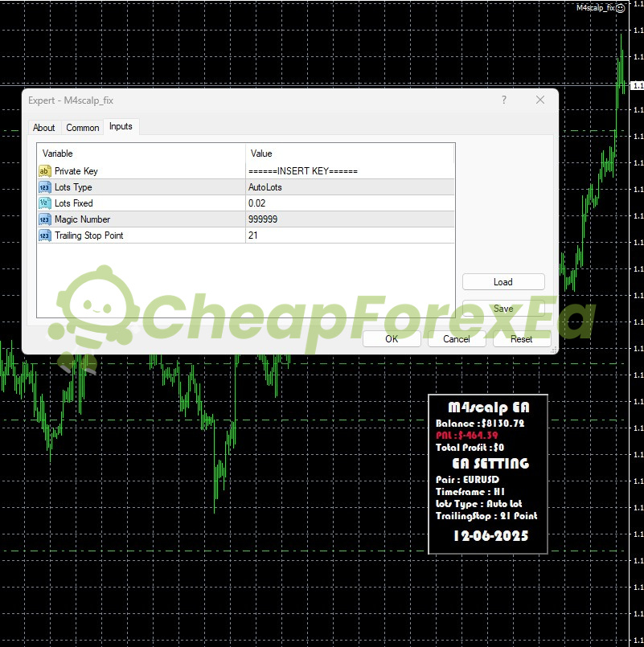Select the Lots Fixed variable name
Image resolution: width=644 pixels, height=647 pixels.
(73, 203)
